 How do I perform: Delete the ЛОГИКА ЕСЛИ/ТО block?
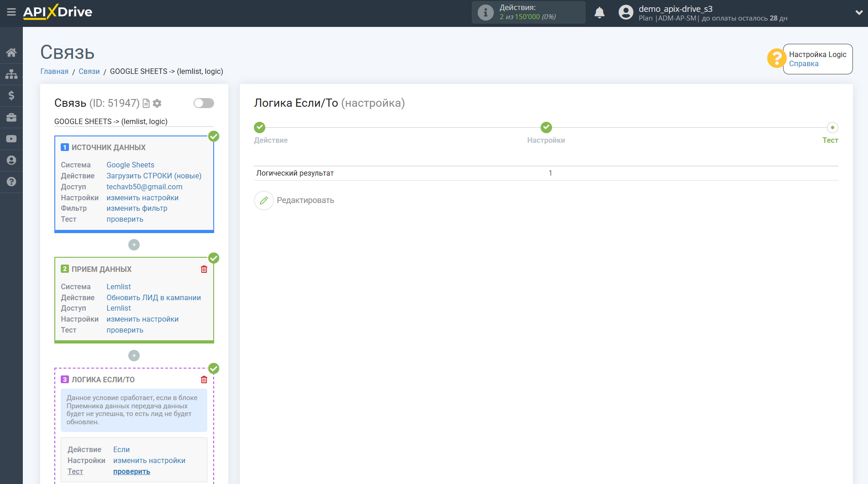click(x=204, y=380)
